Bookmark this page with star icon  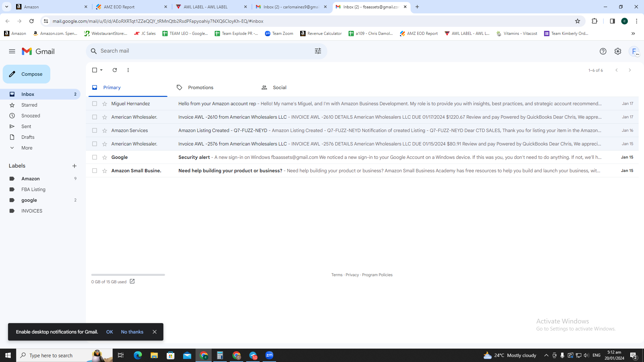point(578,21)
